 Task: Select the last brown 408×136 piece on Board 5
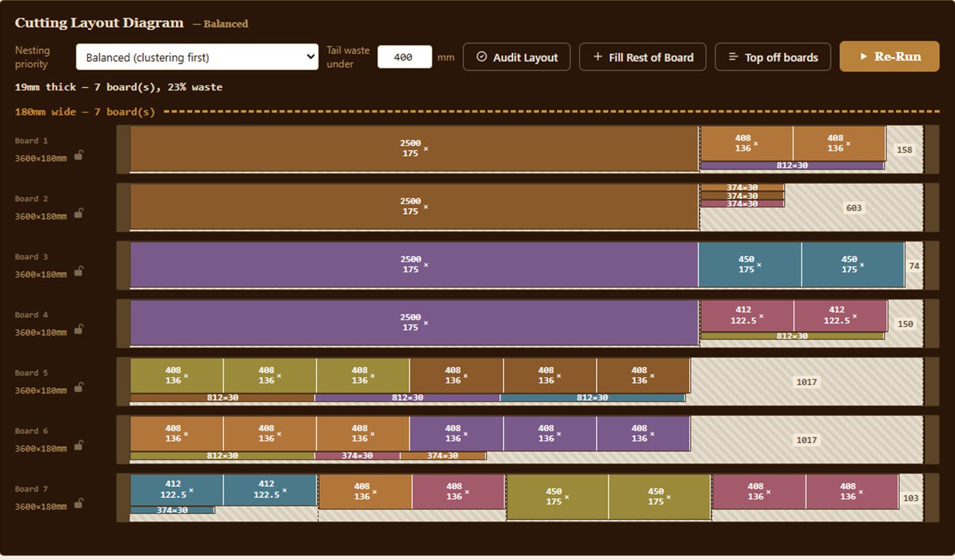pos(643,375)
